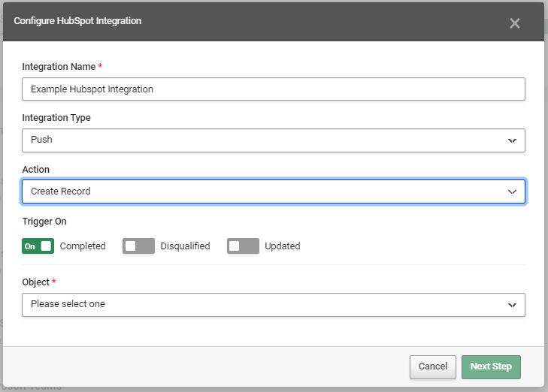The height and width of the screenshot is (392, 548).
Task: Enable the Updated trigger toggle
Action: (243, 246)
